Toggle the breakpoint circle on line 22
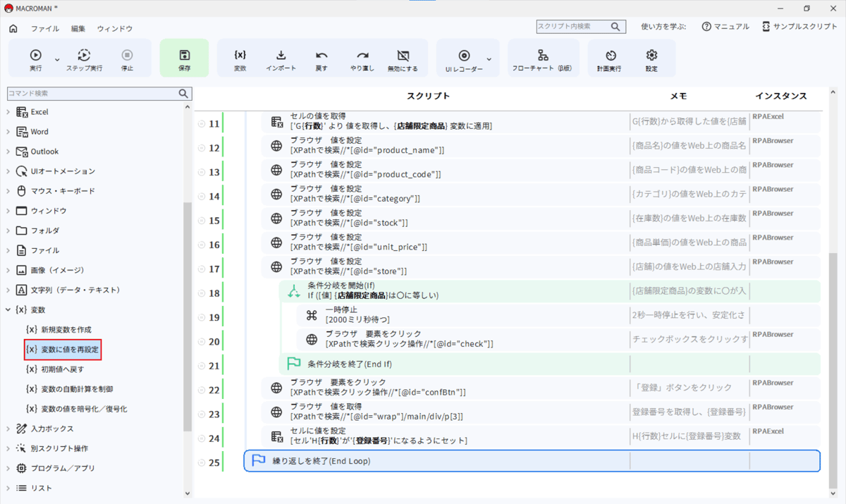The height and width of the screenshot is (504, 846). coord(202,390)
